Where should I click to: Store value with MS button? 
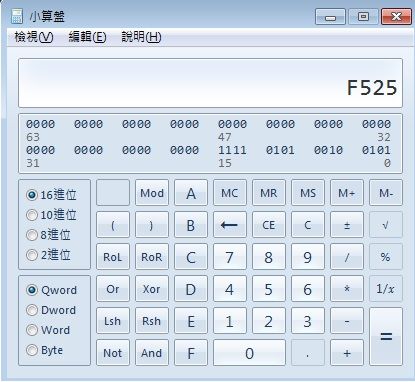(x=308, y=193)
